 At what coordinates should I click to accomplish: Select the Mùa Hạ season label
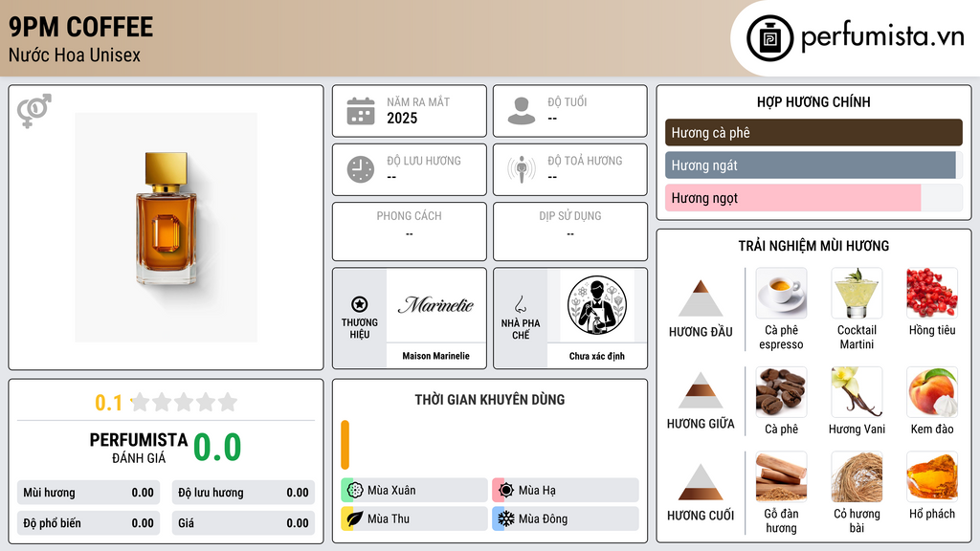tap(537, 490)
